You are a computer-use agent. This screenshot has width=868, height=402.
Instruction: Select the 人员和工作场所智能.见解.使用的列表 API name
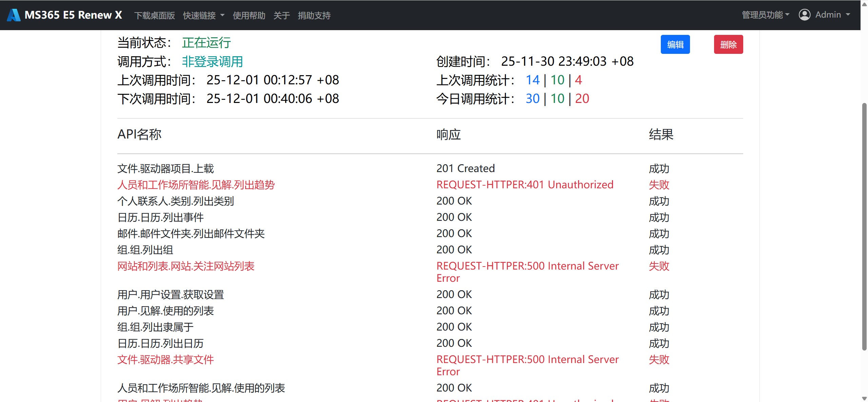pyautogui.click(x=201, y=388)
